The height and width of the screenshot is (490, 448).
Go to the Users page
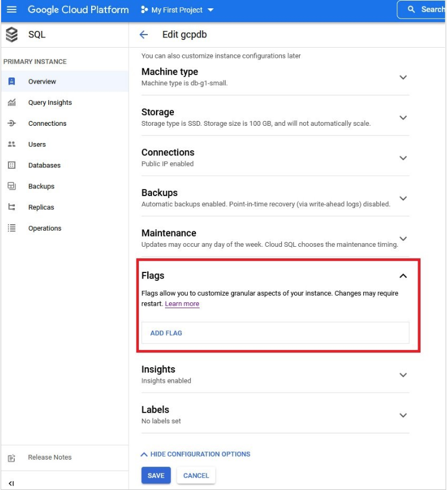pos(65,144)
